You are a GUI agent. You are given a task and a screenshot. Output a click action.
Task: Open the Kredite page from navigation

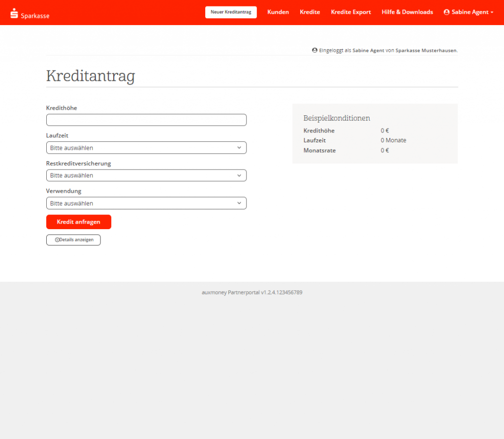(310, 12)
